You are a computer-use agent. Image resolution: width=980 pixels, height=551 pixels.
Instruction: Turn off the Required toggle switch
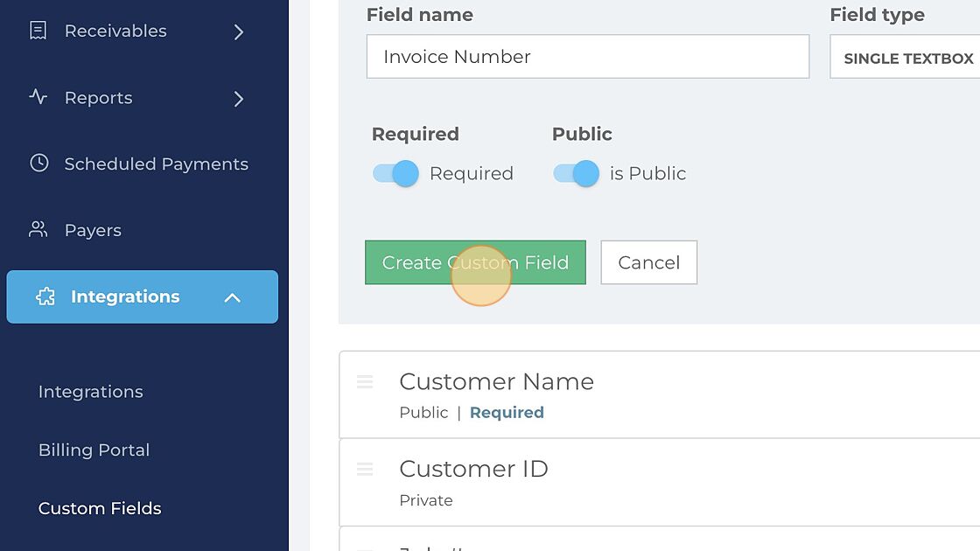pyautogui.click(x=395, y=173)
